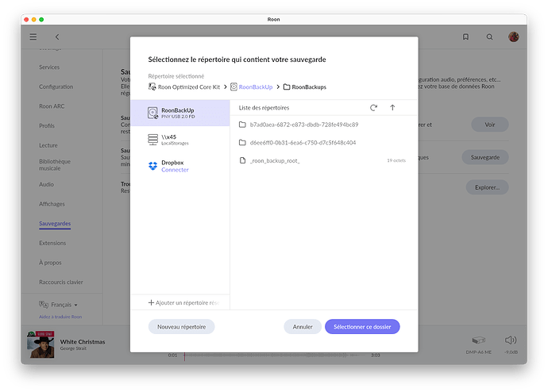Open the Français language dropdown

tap(58, 305)
